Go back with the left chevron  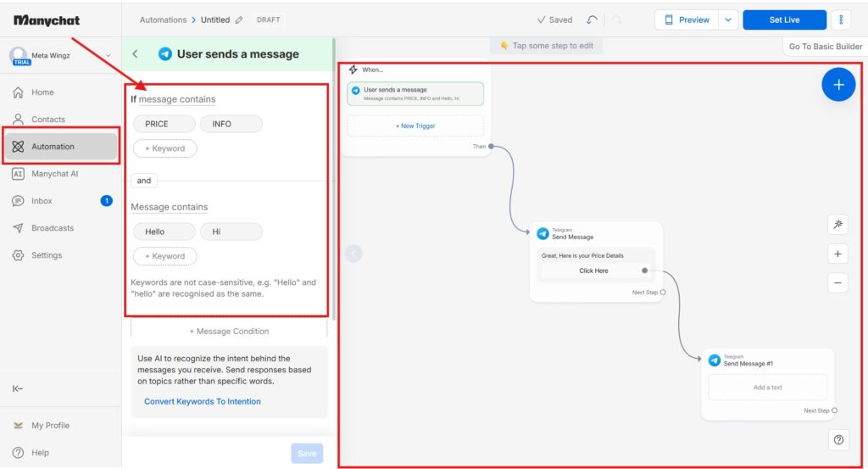[x=135, y=53]
